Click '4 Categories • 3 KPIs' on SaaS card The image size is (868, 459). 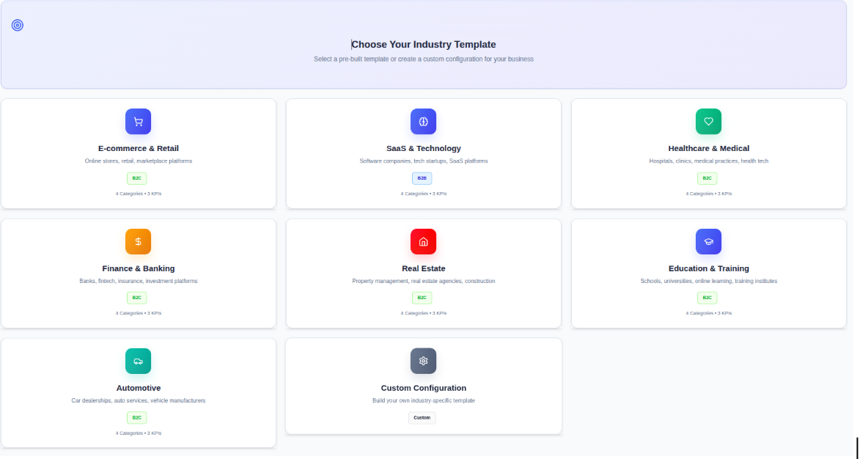(x=424, y=194)
